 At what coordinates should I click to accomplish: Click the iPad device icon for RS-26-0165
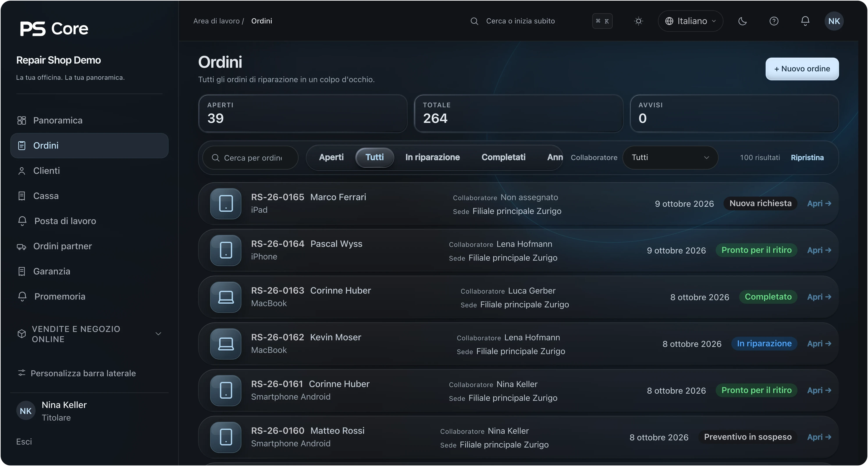click(x=226, y=204)
